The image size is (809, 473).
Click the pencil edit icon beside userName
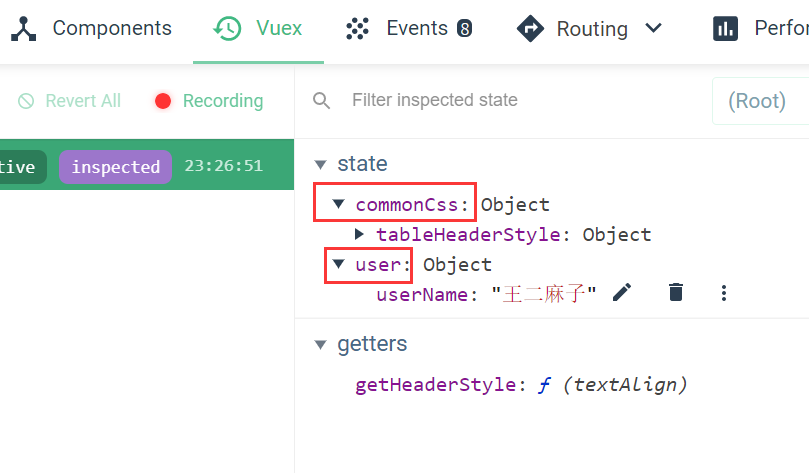click(x=622, y=292)
